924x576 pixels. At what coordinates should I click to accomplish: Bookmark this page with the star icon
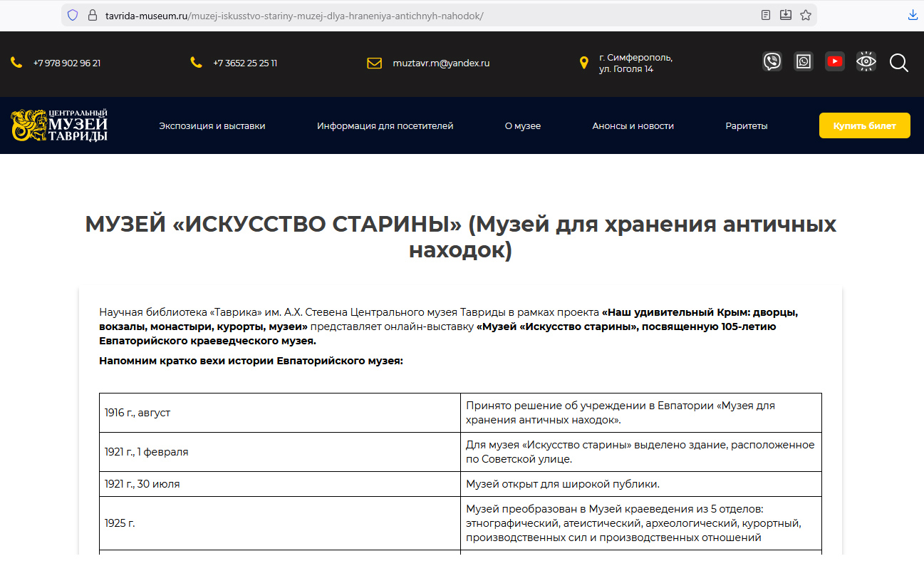[806, 15]
